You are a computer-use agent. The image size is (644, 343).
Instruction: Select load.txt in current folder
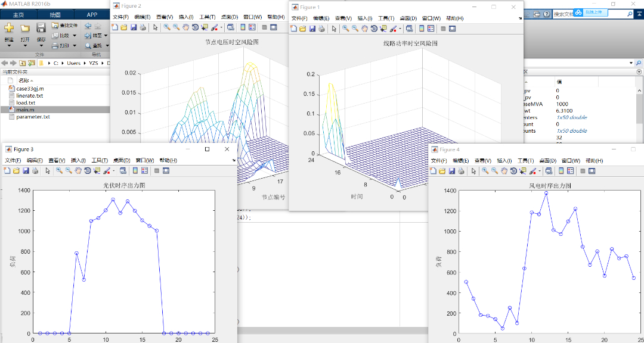coord(26,102)
